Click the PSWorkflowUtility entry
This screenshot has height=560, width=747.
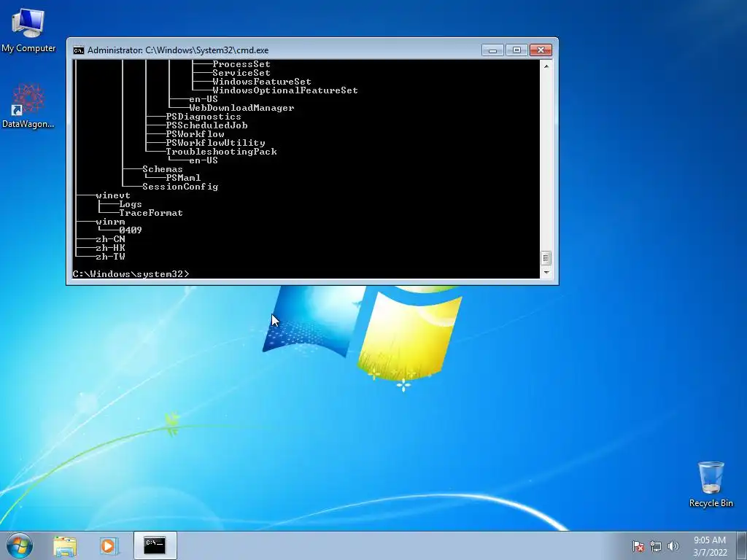(x=215, y=143)
